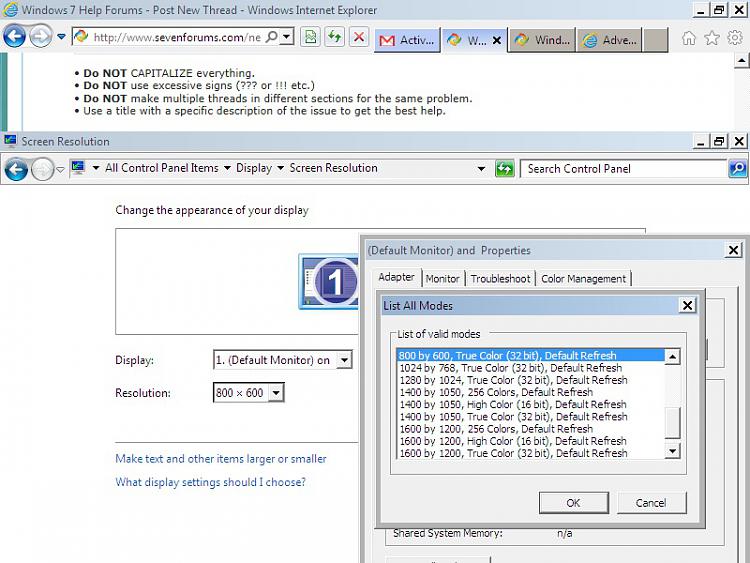Viewport: 750px width, 563px height.
Task: Close the active 'W...' browser tab
Action: [497, 40]
